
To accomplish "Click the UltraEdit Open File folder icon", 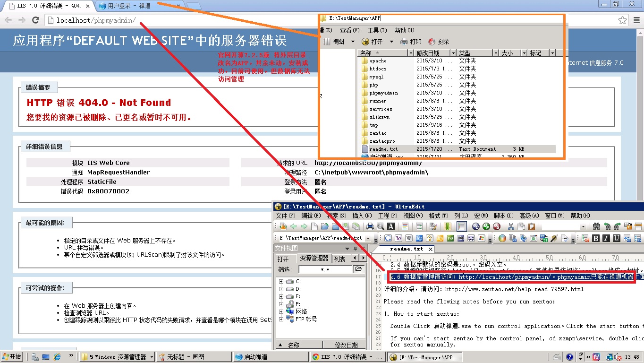I will point(325,227).
